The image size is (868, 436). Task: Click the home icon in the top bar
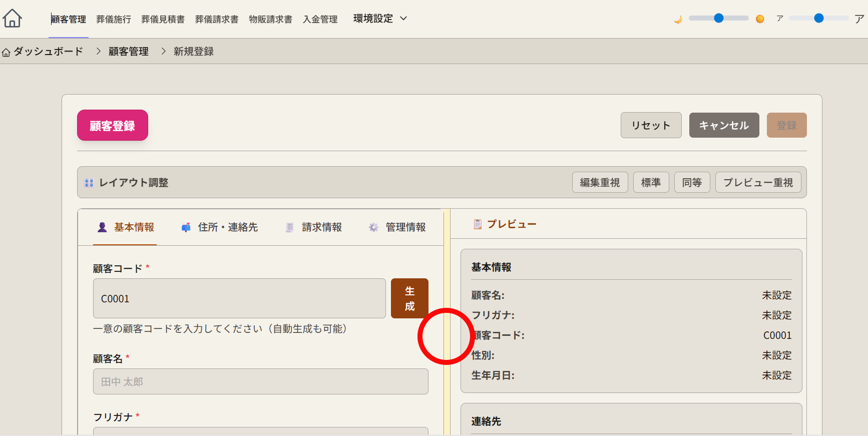(12, 19)
